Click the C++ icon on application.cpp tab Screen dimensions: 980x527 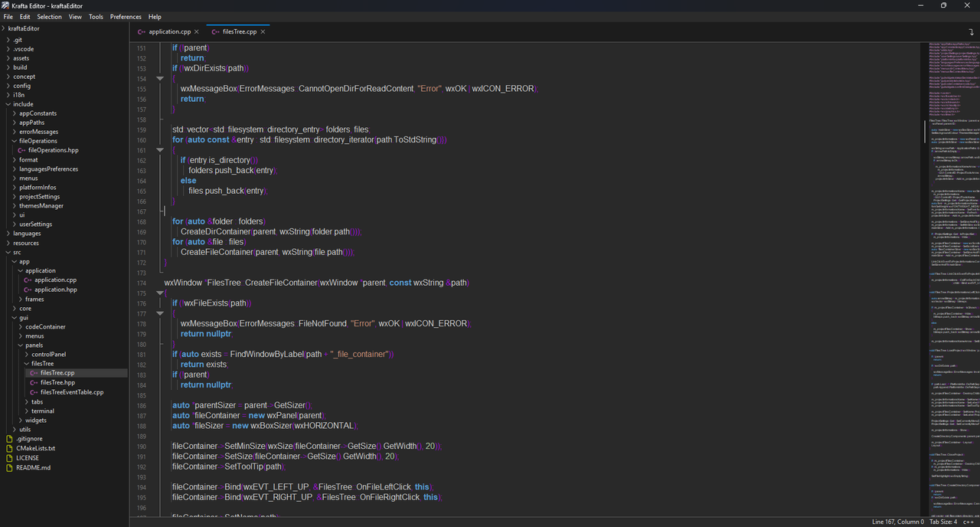coord(142,31)
